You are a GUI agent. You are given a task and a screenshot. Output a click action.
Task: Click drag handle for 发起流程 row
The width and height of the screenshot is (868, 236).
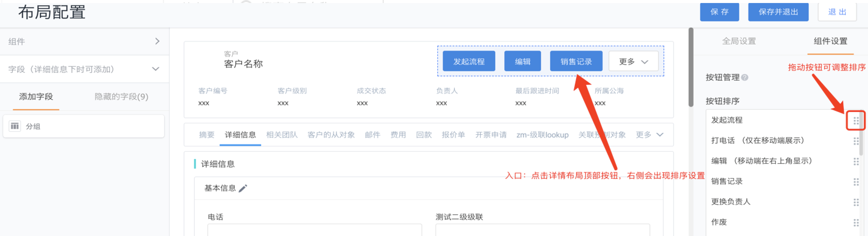click(856, 121)
